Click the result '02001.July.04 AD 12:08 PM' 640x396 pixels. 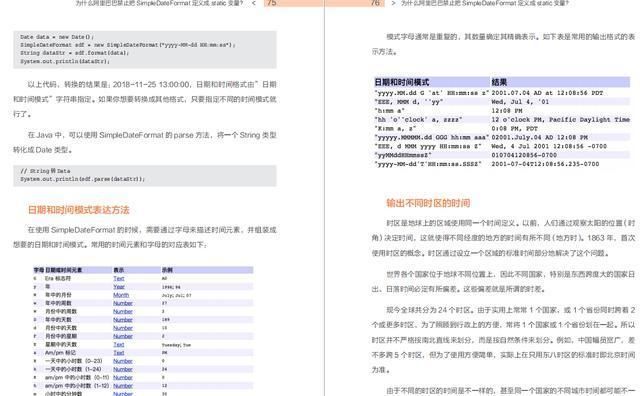click(539, 137)
